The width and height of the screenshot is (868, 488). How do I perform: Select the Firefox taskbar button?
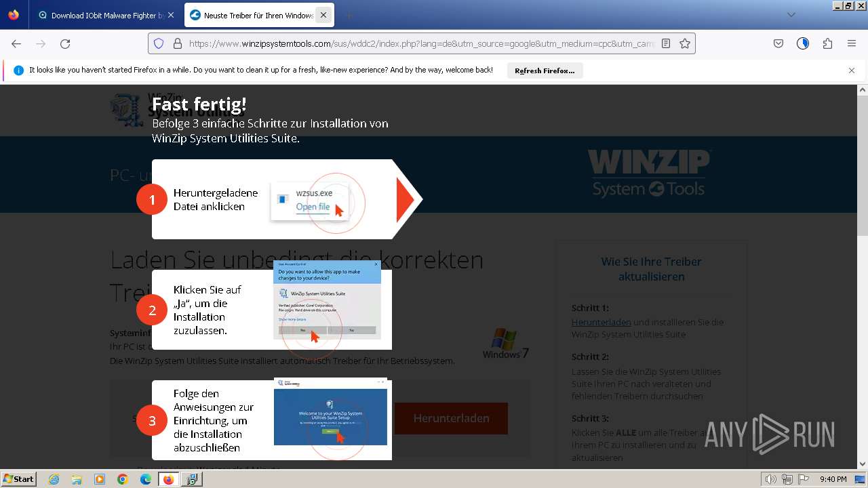[169, 479]
